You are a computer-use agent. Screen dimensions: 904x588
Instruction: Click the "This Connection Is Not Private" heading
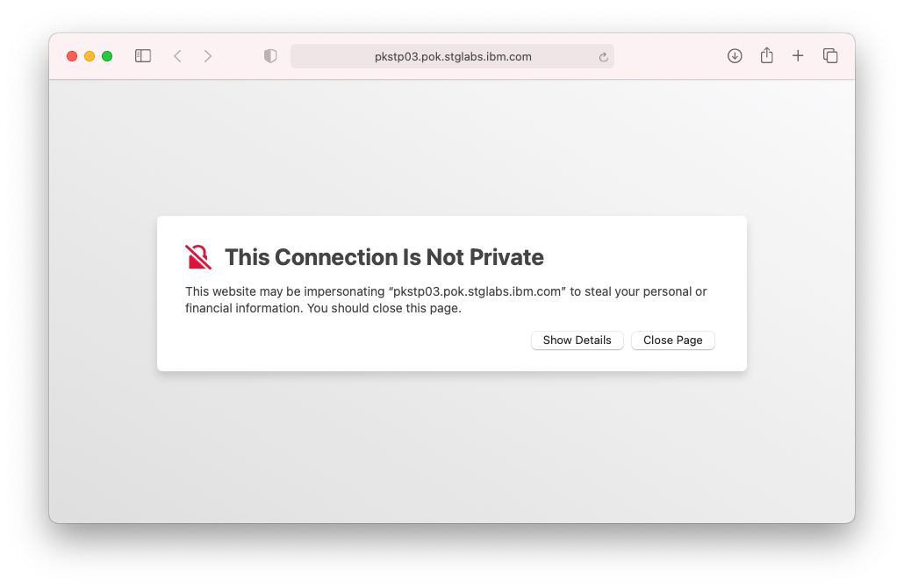384,257
